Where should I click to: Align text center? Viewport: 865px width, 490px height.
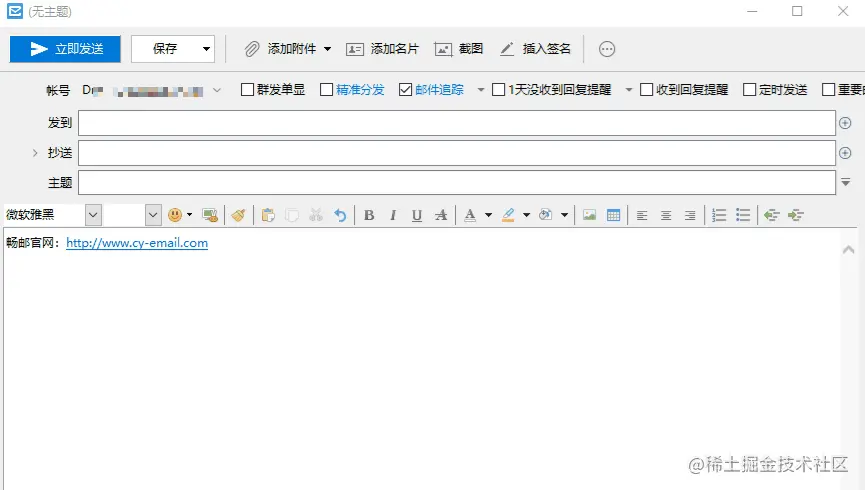tap(666, 215)
